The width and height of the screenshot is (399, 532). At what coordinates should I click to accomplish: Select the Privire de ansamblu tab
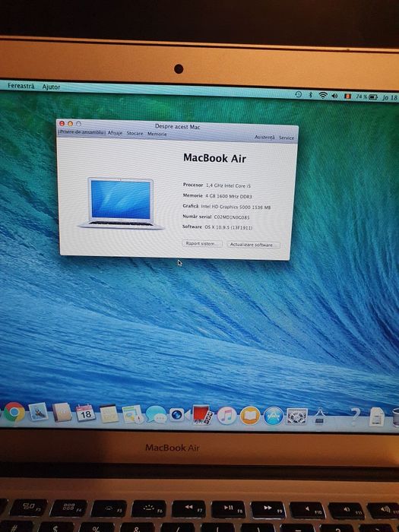82,132
